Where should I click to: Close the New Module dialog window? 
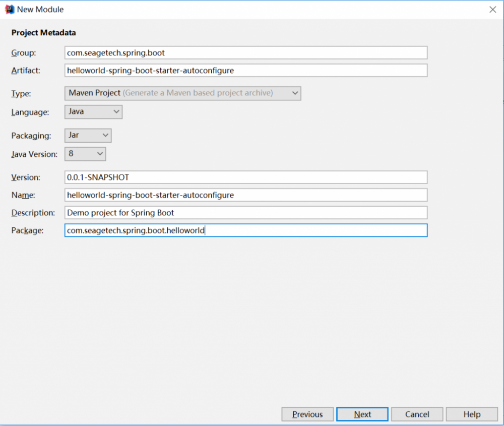pos(492,9)
